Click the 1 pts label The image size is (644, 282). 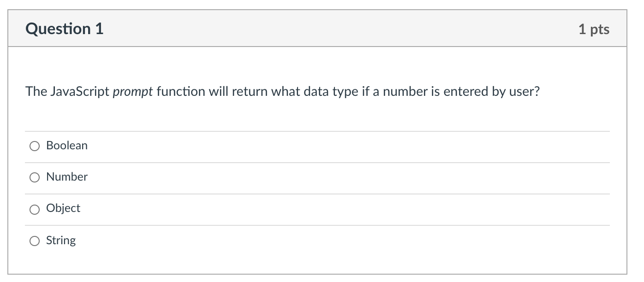pyautogui.click(x=595, y=29)
